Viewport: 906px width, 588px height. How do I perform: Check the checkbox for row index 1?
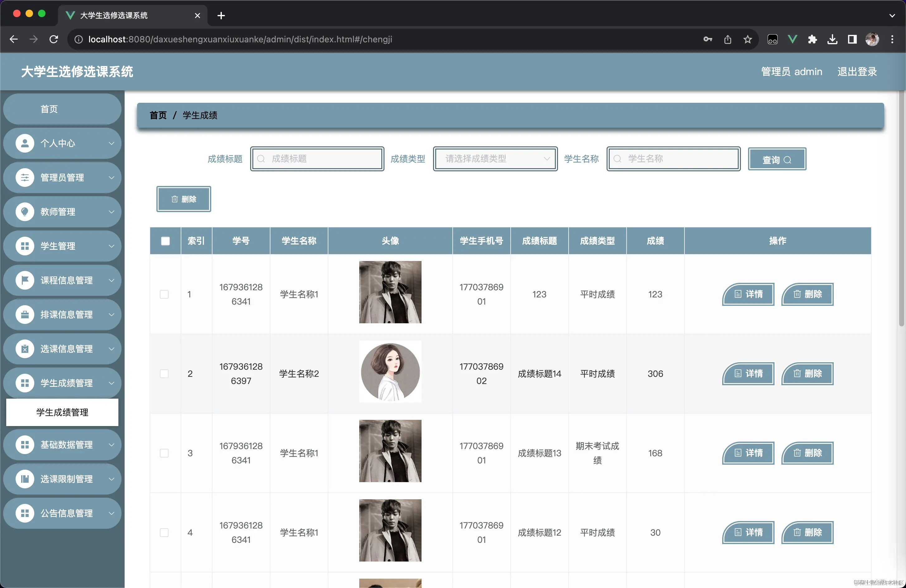164,294
